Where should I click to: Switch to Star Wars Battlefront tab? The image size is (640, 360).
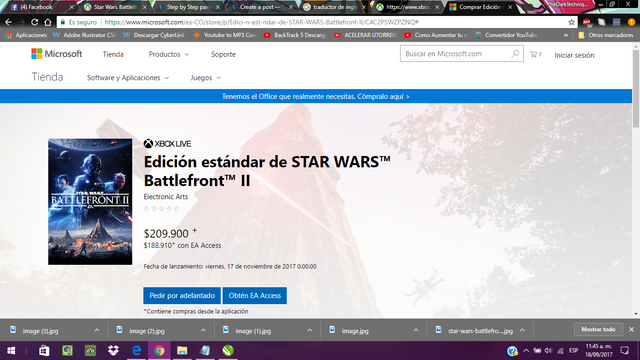[114, 7]
